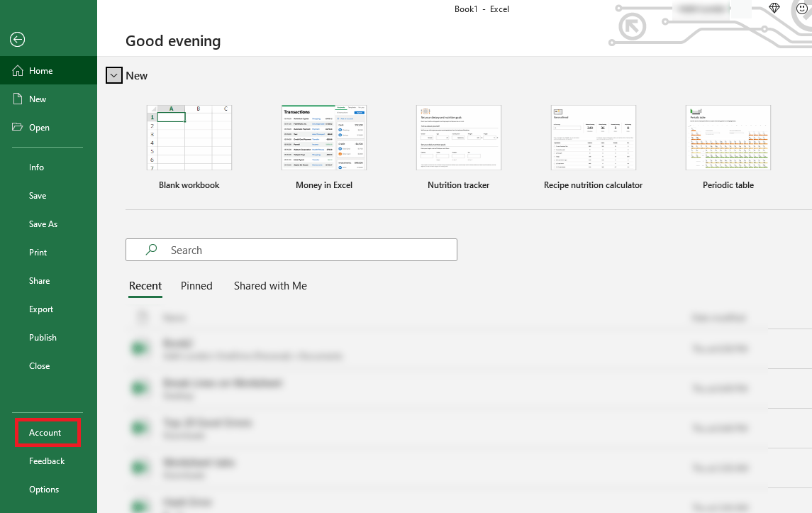Click inside the Search input field
The height and width of the screenshot is (513, 812).
pyautogui.click(x=291, y=250)
